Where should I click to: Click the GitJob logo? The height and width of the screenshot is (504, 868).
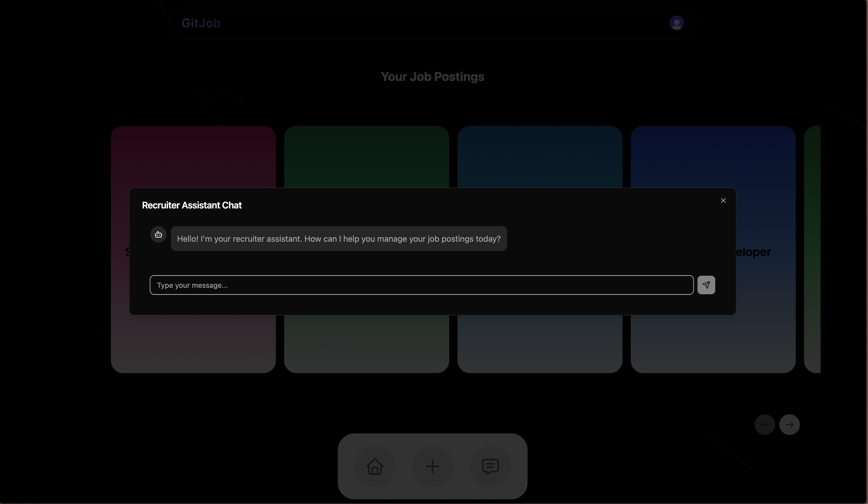click(x=201, y=23)
